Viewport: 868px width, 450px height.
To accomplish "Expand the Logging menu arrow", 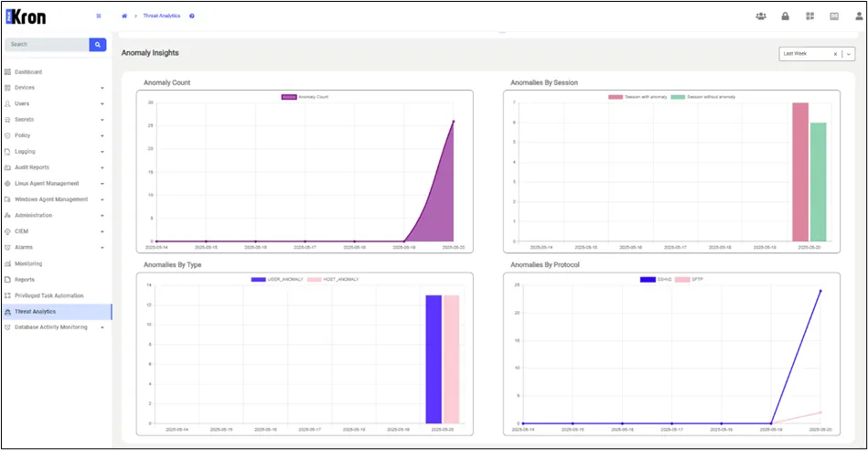I will pos(102,152).
